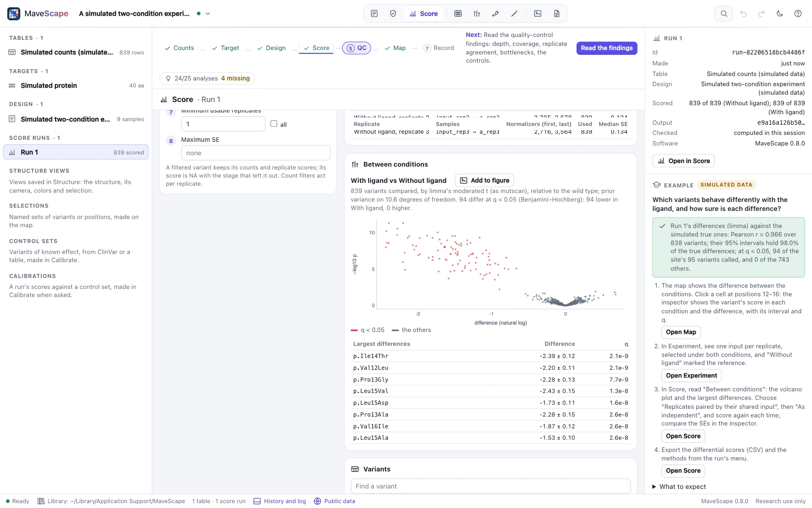Image resolution: width=812 pixels, height=508 pixels.
Task: Select the Score tab in the top toolbar
Action: coord(423,13)
